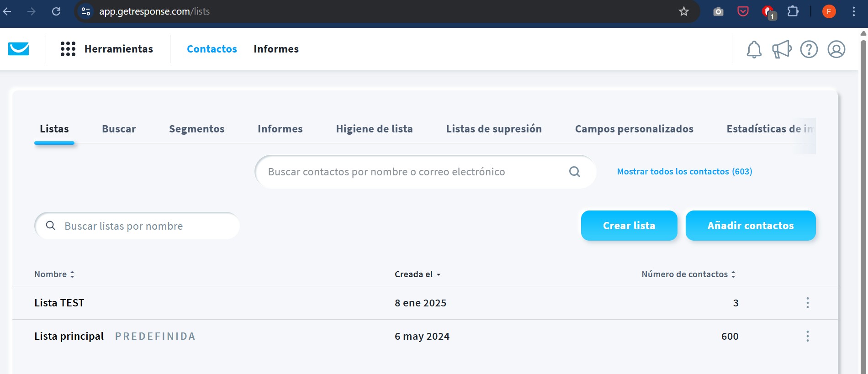
Task: Open actions menu for Lista principal
Action: [807, 336]
